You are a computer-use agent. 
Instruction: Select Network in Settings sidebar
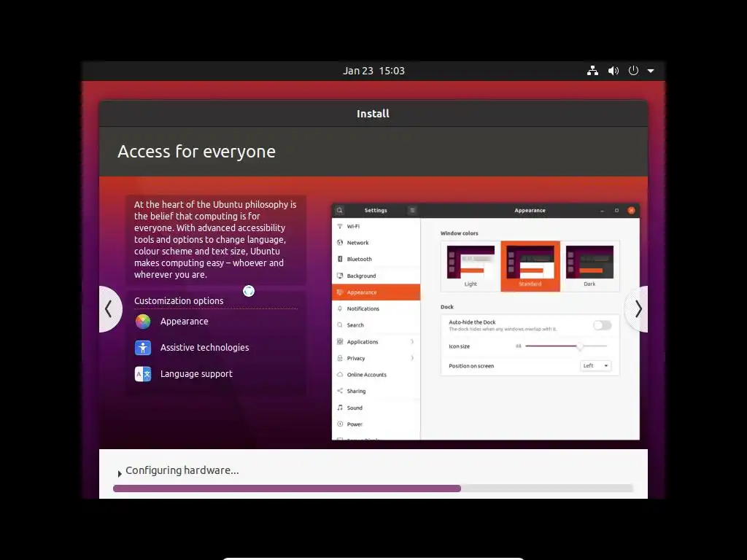(x=376, y=243)
